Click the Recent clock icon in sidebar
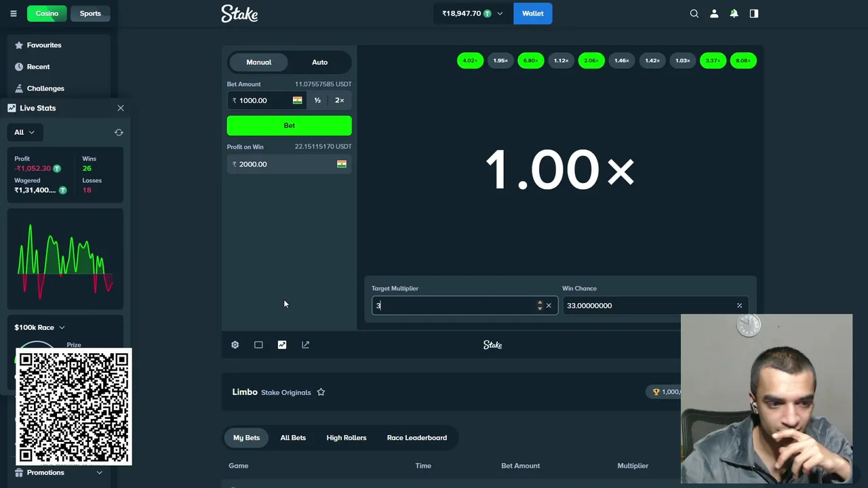This screenshot has height=488, width=868. (19, 67)
